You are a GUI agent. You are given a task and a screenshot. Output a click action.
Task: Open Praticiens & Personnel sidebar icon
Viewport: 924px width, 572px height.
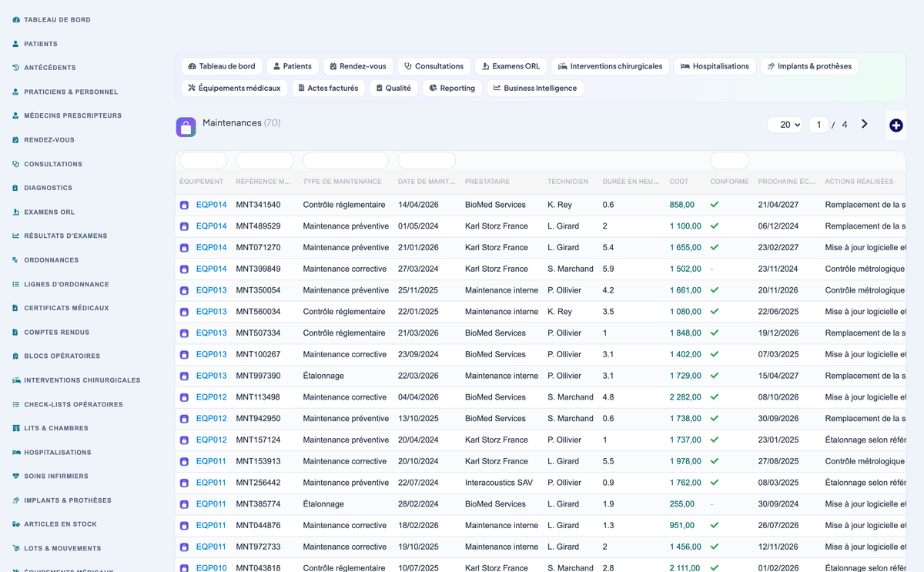tap(15, 92)
